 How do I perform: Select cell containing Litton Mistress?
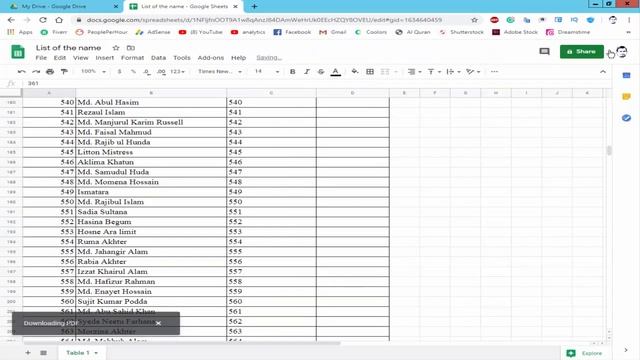click(x=151, y=152)
